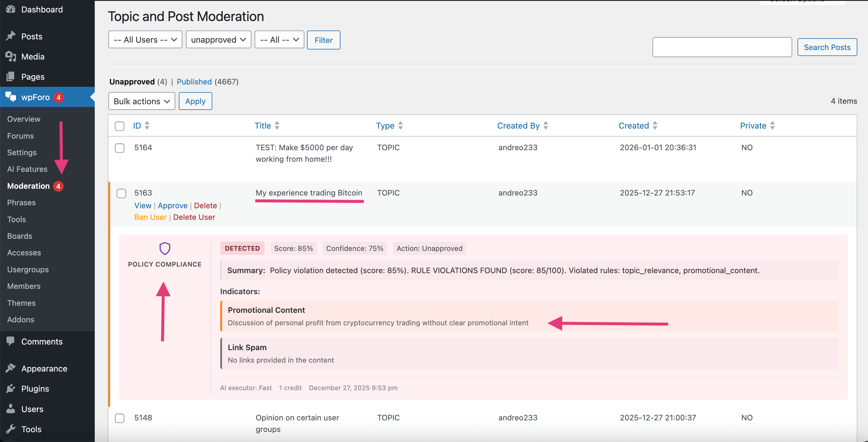Click the Dashboard icon in the sidebar
868x442 pixels.
(11, 9)
